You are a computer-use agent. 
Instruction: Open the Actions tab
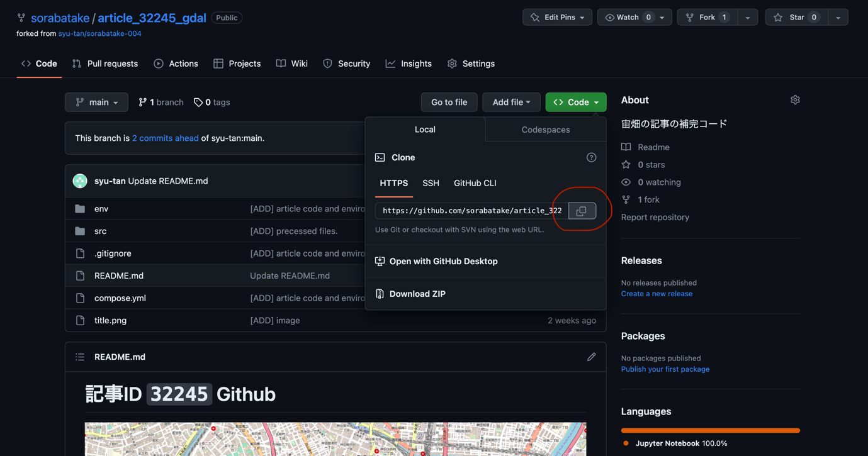point(176,64)
